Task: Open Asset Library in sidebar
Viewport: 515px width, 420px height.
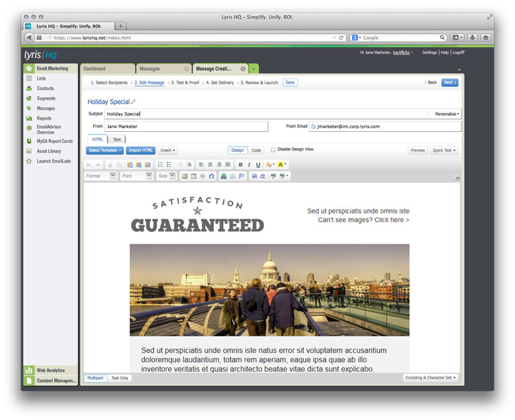Action: pyautogui.click(x=49, y=151)
